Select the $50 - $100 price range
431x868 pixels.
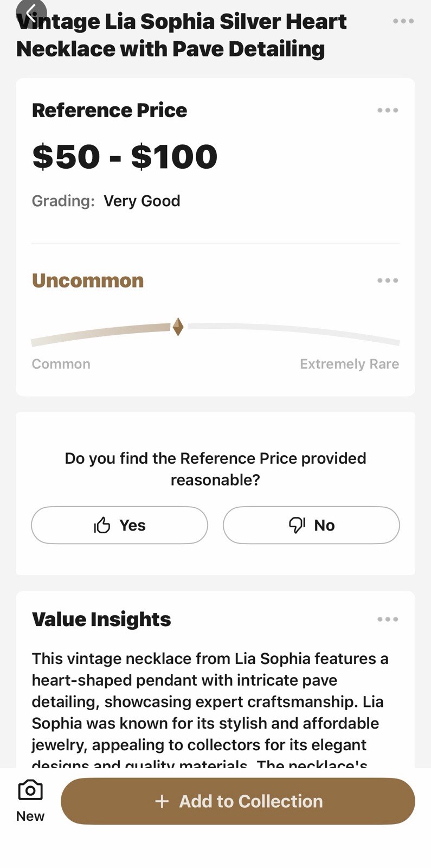coord(125,156)
